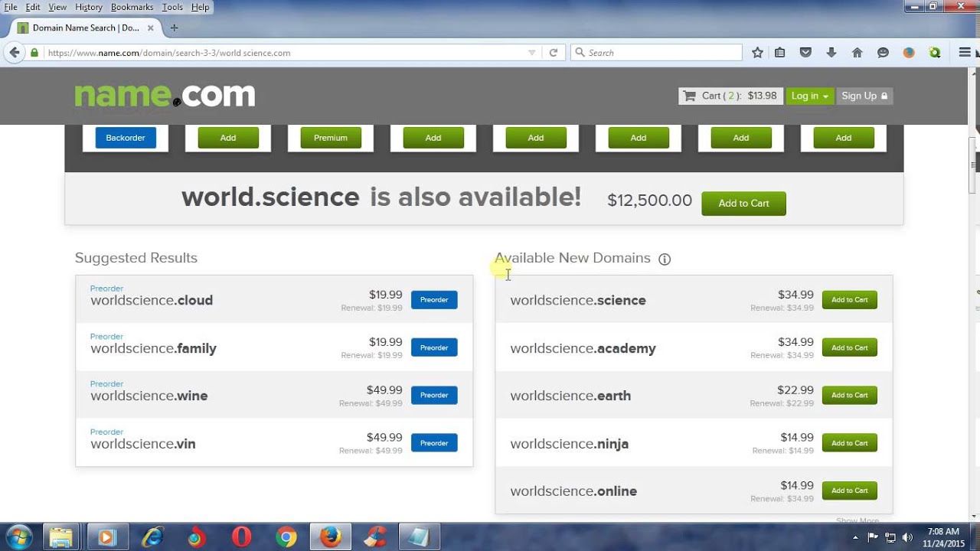Open a new browser tab
The image size is (980, 551).
point(174,28)
